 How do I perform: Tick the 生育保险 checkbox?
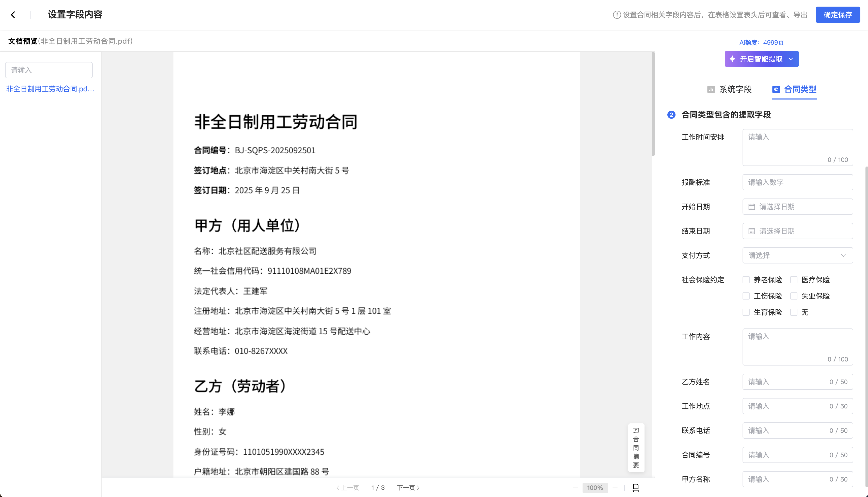tap(746, 312)
